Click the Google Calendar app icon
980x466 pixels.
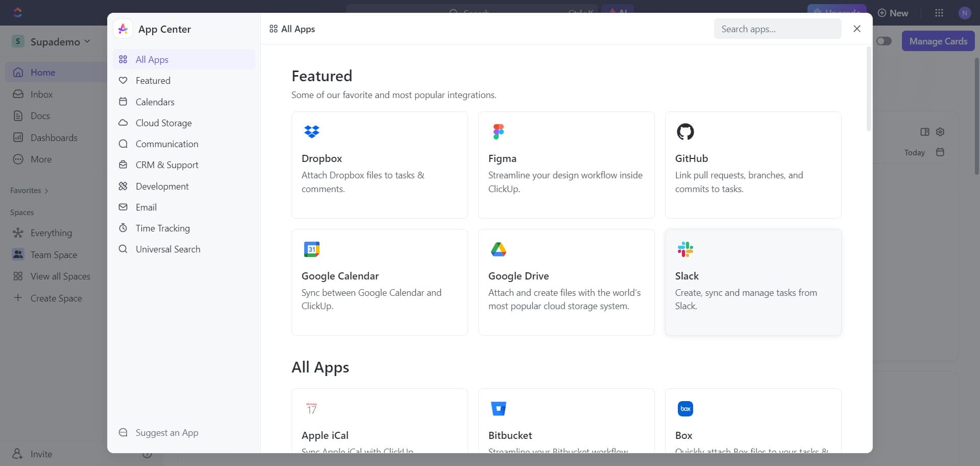pos(312,249)
